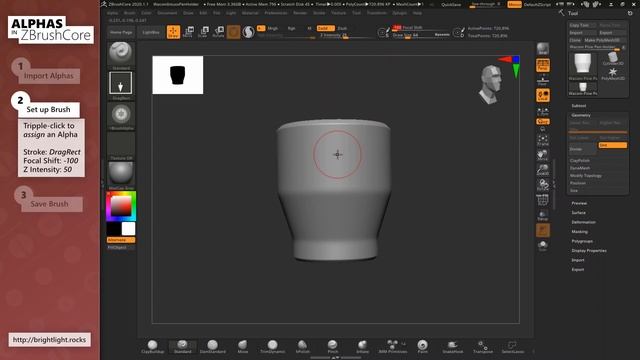Toggle the Zadd button
640x360 pixels.
325,28
